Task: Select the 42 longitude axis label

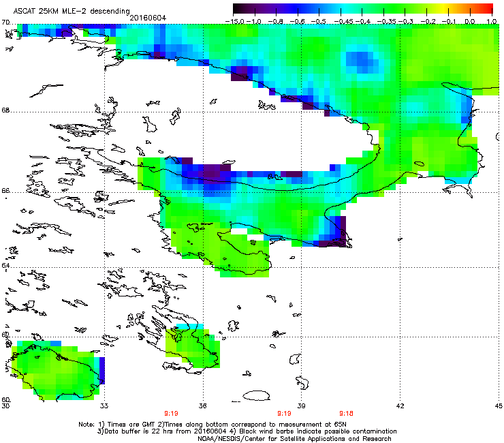Action: click(400, 406)
